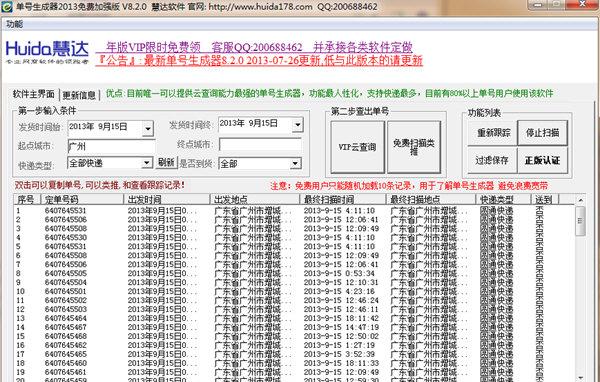Select order number 6407645501
Screen dimensions: 600x382
pos(66,291)
